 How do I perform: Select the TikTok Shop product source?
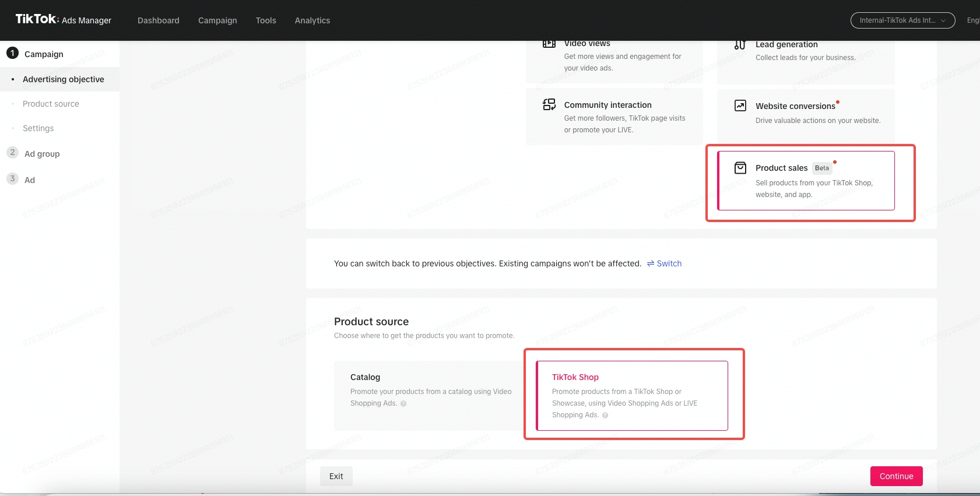point(631,395)
